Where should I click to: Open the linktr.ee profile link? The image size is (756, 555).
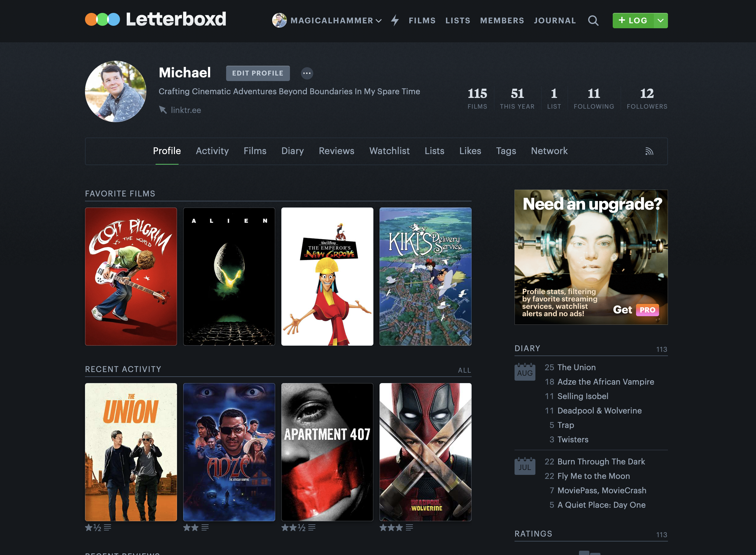[186, 110]
